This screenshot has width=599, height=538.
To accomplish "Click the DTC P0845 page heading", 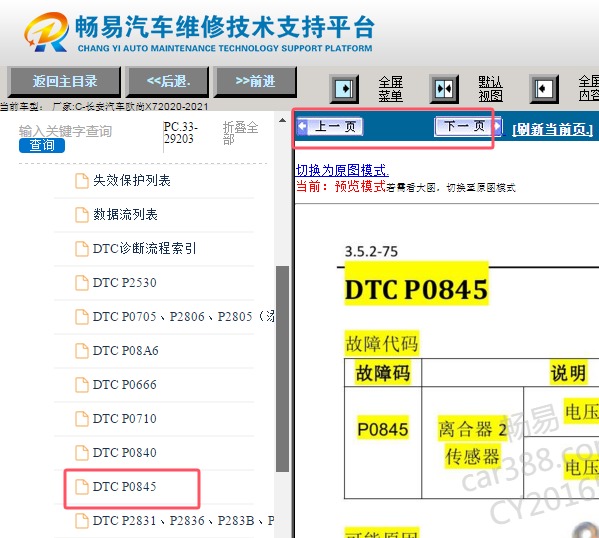I will click(x=416, y=289).
